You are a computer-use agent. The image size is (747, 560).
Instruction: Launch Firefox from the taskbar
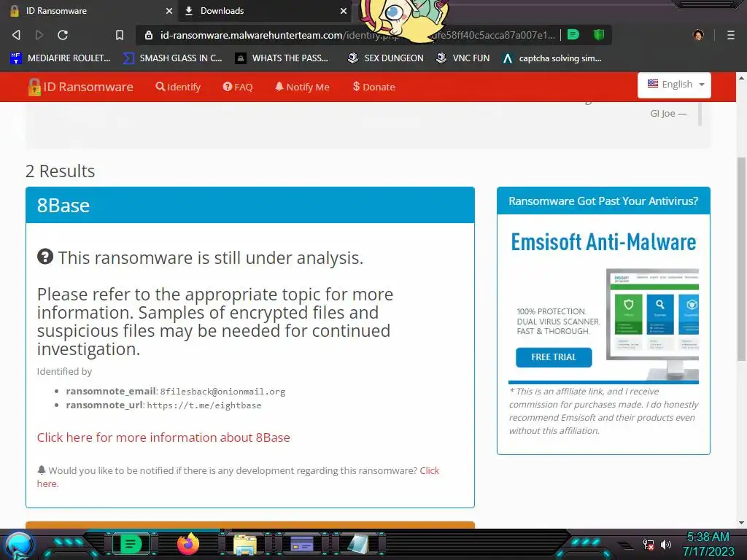tap(187, 544)
